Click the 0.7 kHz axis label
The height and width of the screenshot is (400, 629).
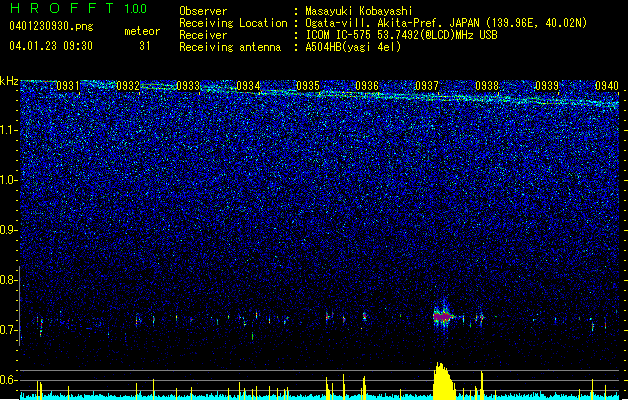pos(9,330)
